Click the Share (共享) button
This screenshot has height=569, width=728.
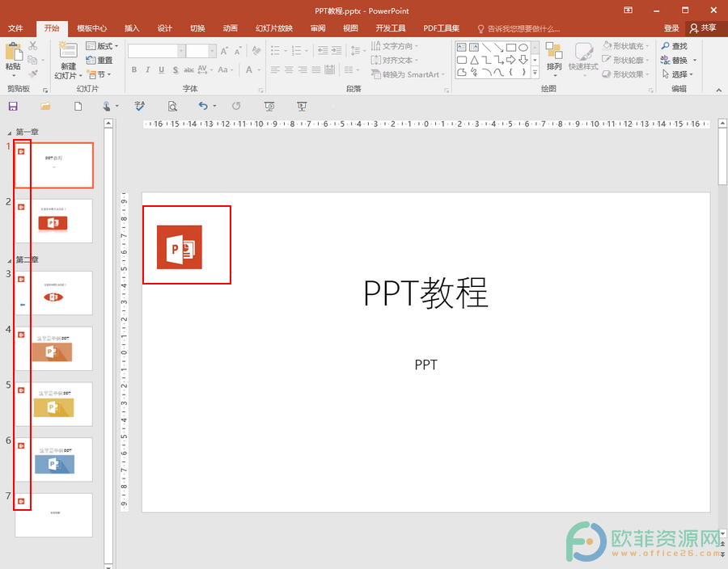[x=703, y=28]
